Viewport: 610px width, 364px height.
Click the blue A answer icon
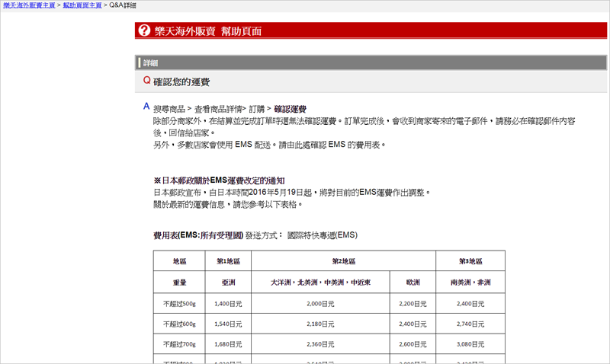pyautogui.click(x=146, y=107)
